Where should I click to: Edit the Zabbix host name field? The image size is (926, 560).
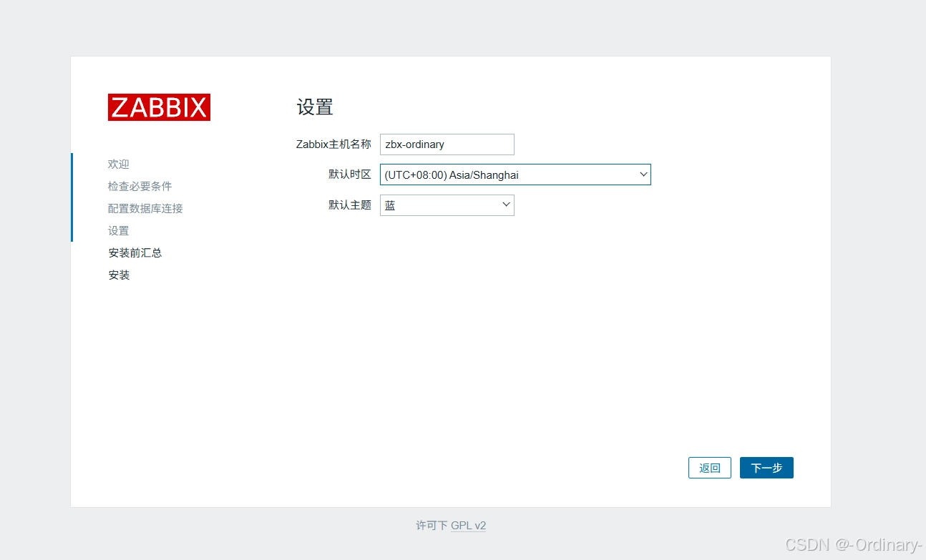click(447, 144)
